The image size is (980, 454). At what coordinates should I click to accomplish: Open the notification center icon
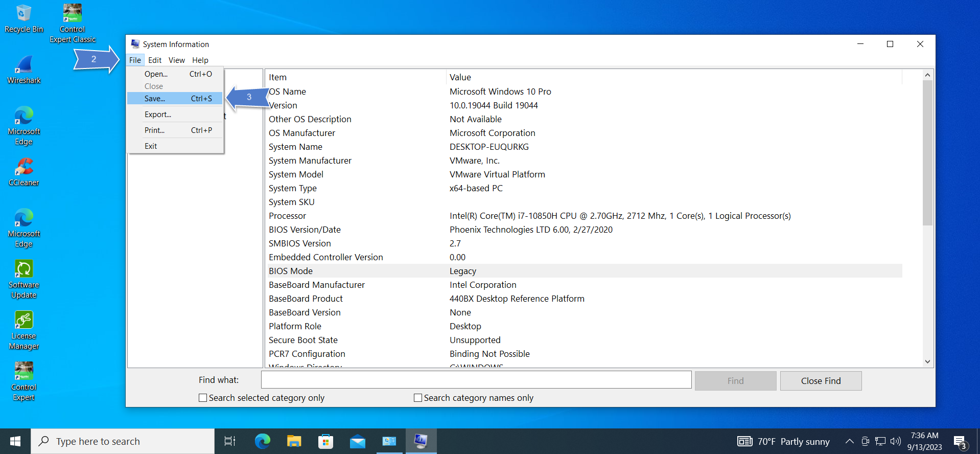pyautogui.click(x=960, y=442)
